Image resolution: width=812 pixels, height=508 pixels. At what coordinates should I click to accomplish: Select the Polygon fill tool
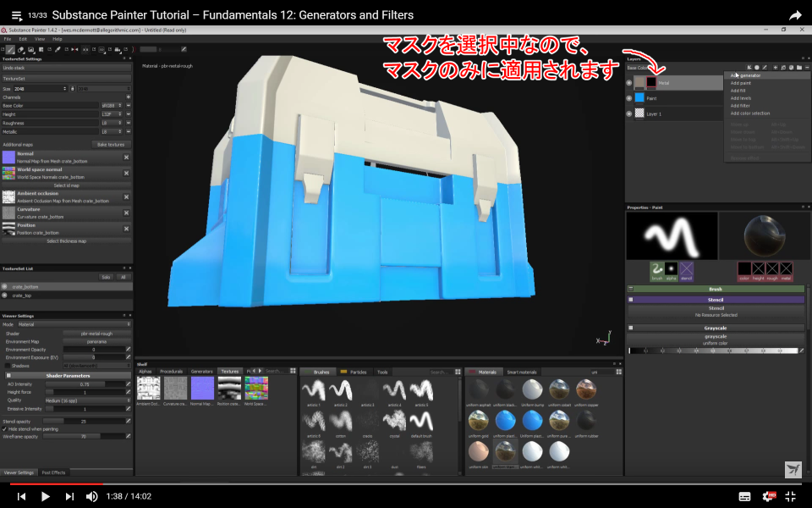(x=41, y=50)
